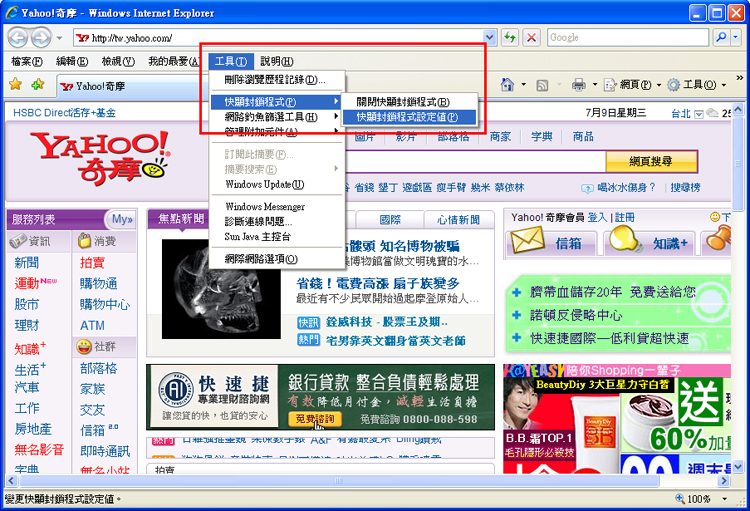The height and width of the screenshot is (511, 750).
Task: Click the 工具(O) gear toolbar button
Action: (692, 85)
